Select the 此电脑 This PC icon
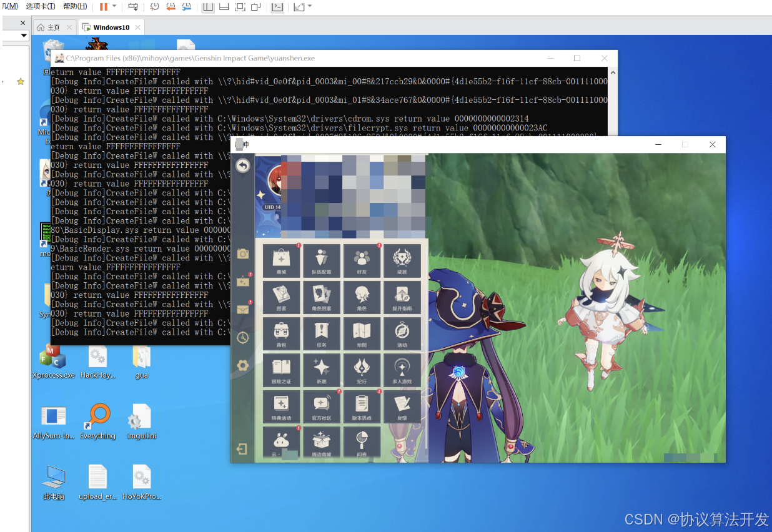The height and width of the screenshot is (532, 772). pyautogui.click(x=54, y=482)
